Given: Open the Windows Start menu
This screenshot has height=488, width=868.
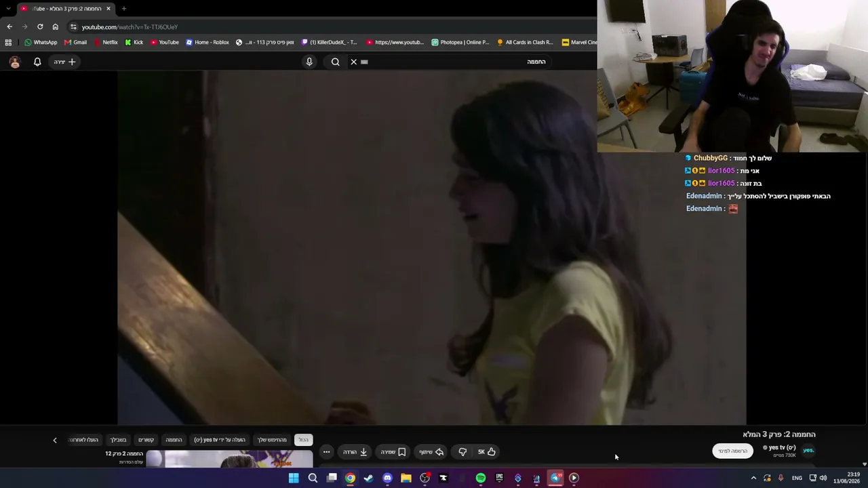Looking at the screenshot, I should [294, 478].
